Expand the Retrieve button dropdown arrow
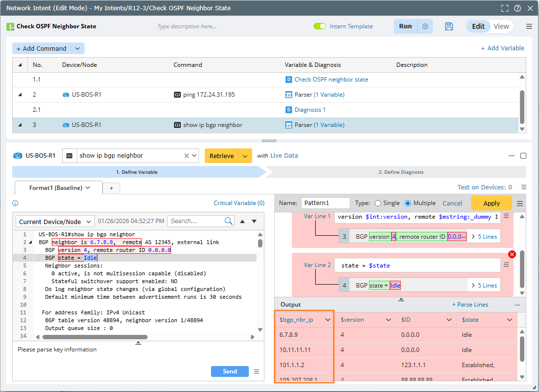This screenshot has width=539, height=392. point(245,156)
